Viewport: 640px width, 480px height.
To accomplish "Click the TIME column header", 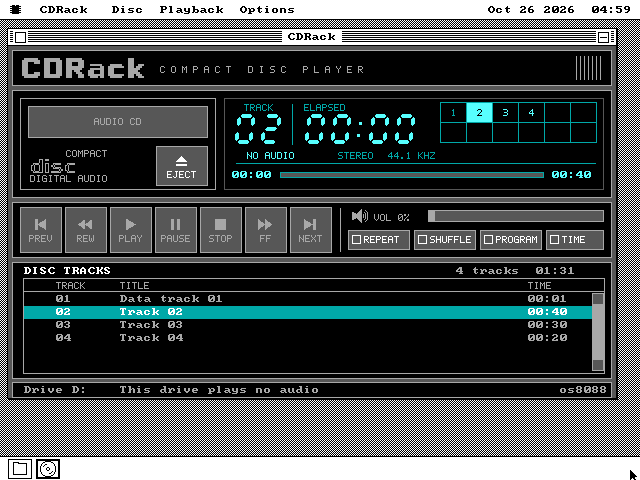I will tap(539, 286).
